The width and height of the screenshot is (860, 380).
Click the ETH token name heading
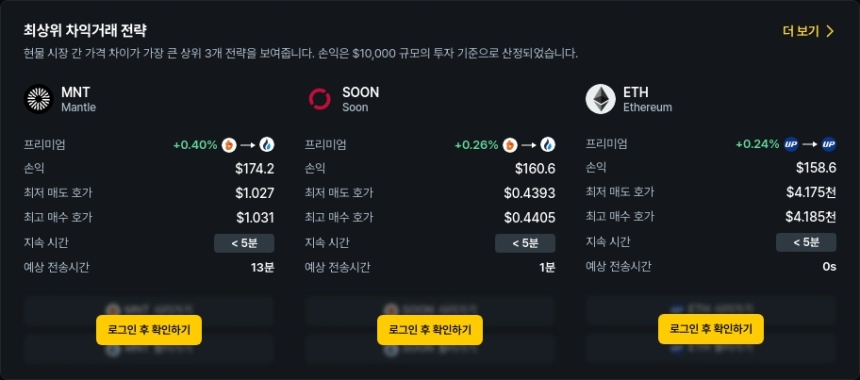click(636, 92)
